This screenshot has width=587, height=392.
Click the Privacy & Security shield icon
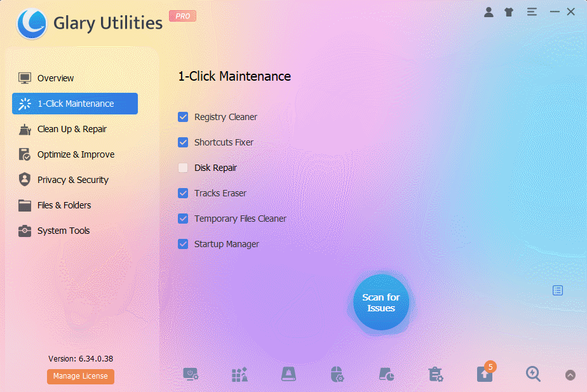(25, 180)
